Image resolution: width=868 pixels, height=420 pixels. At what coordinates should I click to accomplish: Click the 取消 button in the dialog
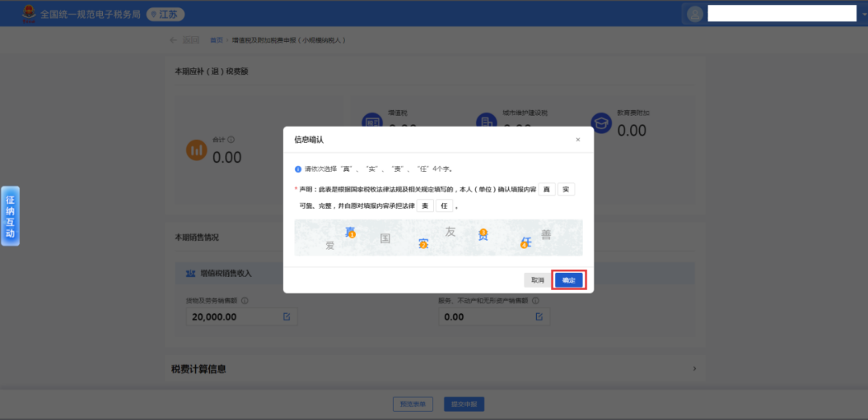point(537,280)
